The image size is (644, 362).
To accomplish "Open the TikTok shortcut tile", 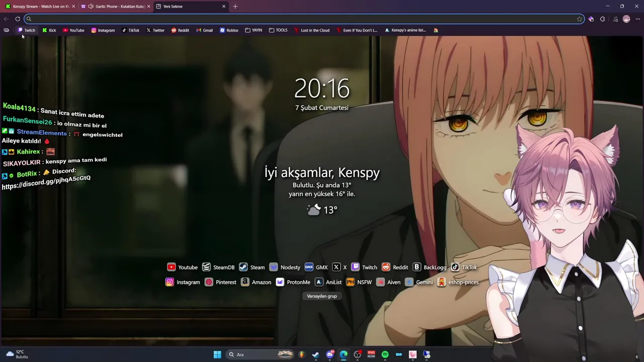I will [x=464, y=267].
